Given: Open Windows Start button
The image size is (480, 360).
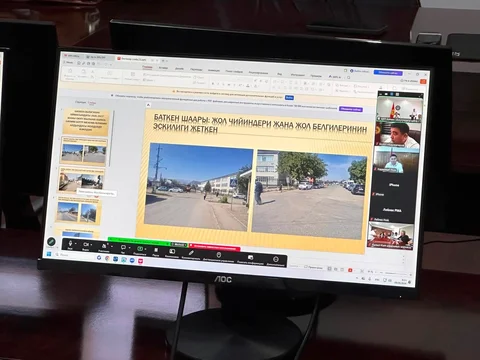Looking at the screenshot, I should (49, 254).
